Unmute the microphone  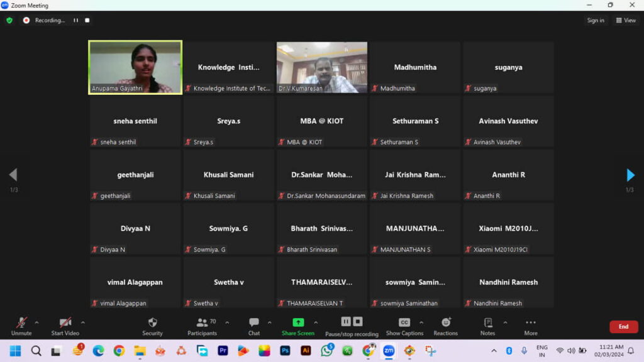[21, 326]
